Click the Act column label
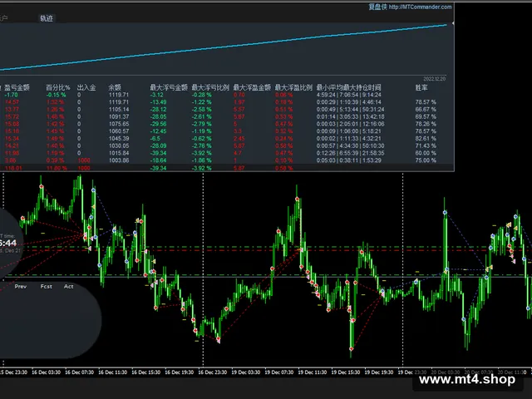This screenshot has height=399, width=532. point(68,286)
